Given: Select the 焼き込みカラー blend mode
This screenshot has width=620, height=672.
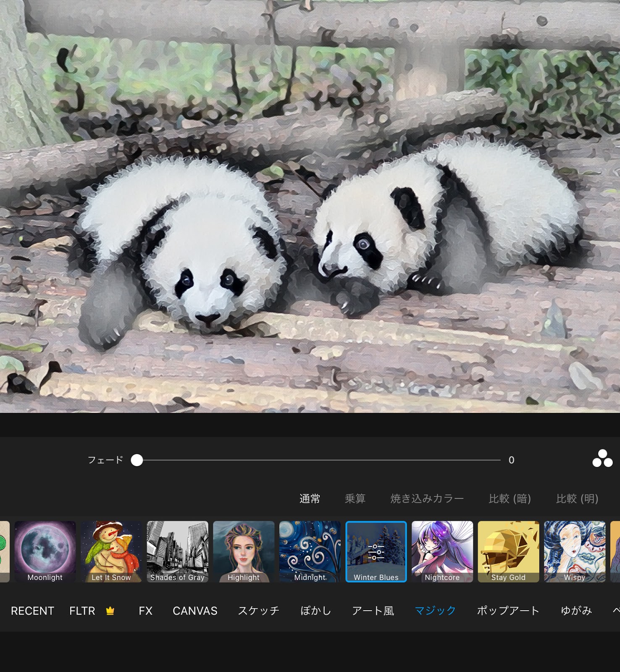Looking at the screenshot, I should 427,499.
